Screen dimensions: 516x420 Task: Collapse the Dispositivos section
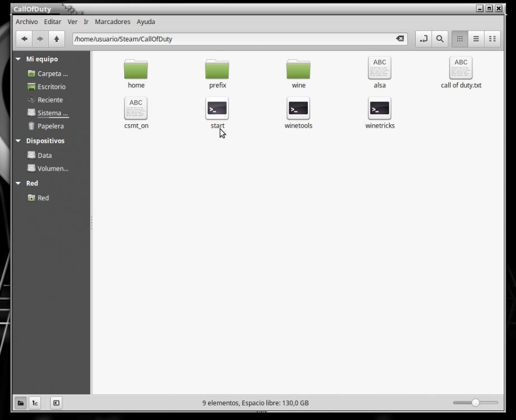(18, 141)
